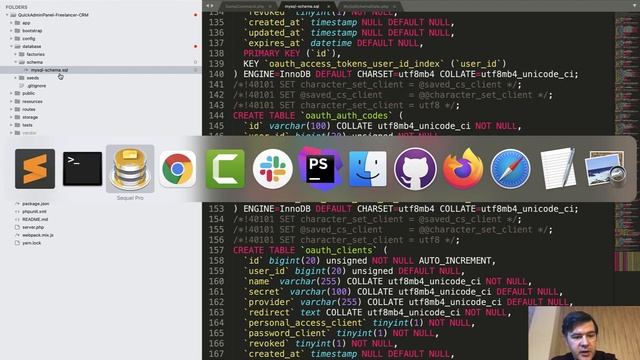The image size is (640, 360).
Task: Collapse the schema folder
Action: coord(16,62)
